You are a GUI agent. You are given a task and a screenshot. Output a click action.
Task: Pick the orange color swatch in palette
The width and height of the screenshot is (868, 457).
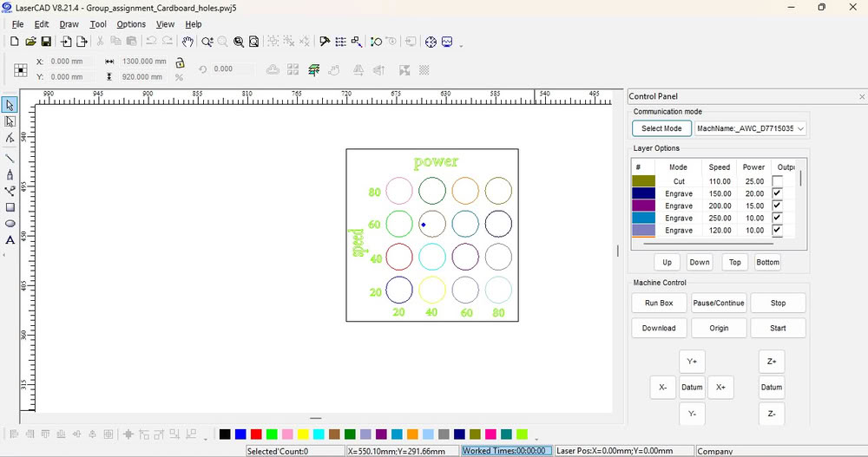[x=412, y=434]
